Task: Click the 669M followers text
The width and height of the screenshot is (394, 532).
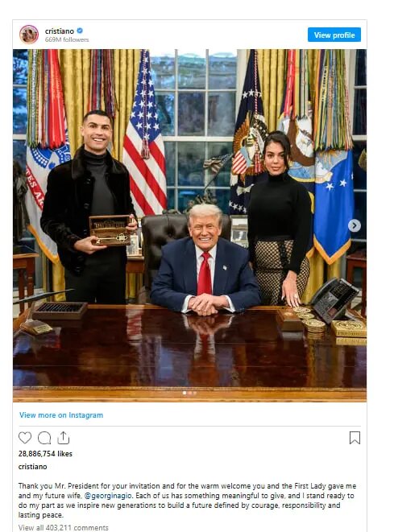Action: (x=67, y=39)
